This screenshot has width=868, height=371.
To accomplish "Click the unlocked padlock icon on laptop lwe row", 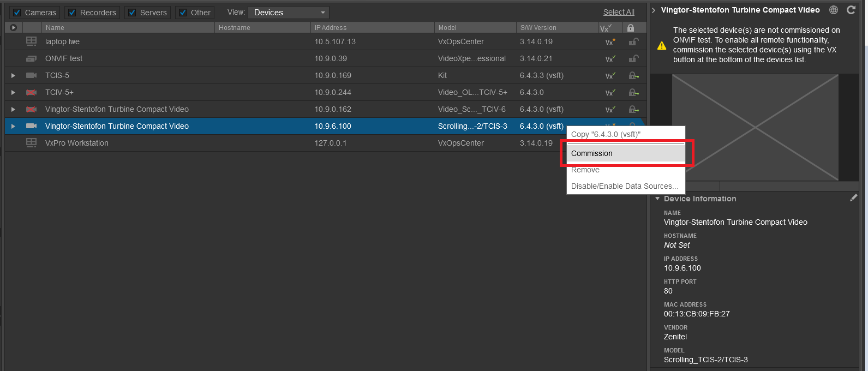I will [633, 41].
